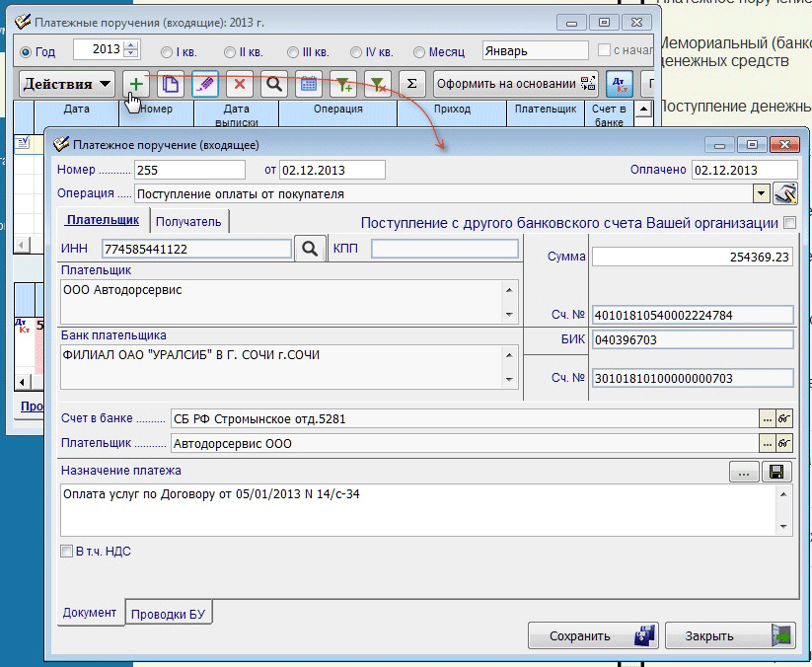This screenshot has width=812, height=667.
Task: Click the Дт/Кт postings toolbar icon
Action: pyautogui.click(x=620, y=84)
